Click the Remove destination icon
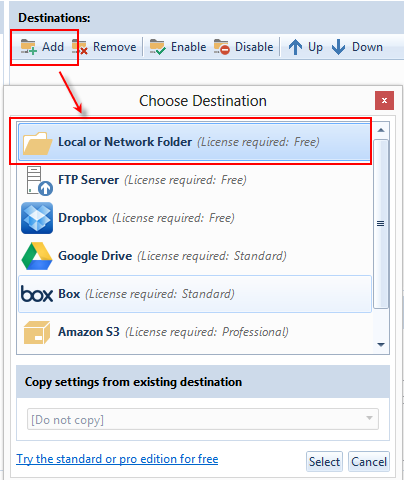This screenshot has width=404, height=480. pyautogui.click(x=80, y=47)
